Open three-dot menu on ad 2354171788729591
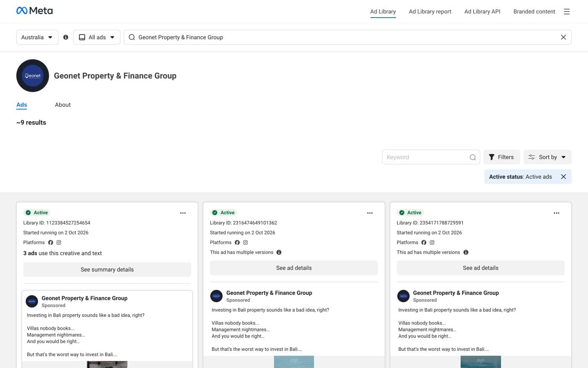This screenshot has width=588, height=368. click(556, 213)
